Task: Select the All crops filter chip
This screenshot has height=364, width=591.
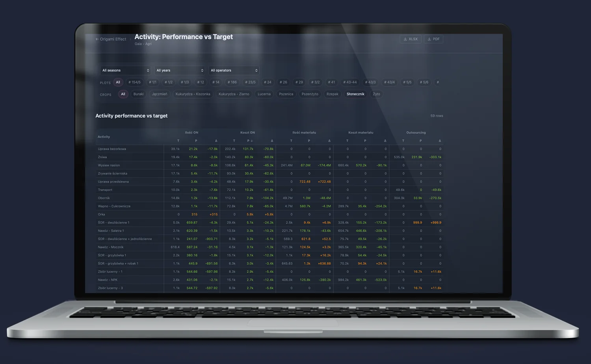Action: 123,94
